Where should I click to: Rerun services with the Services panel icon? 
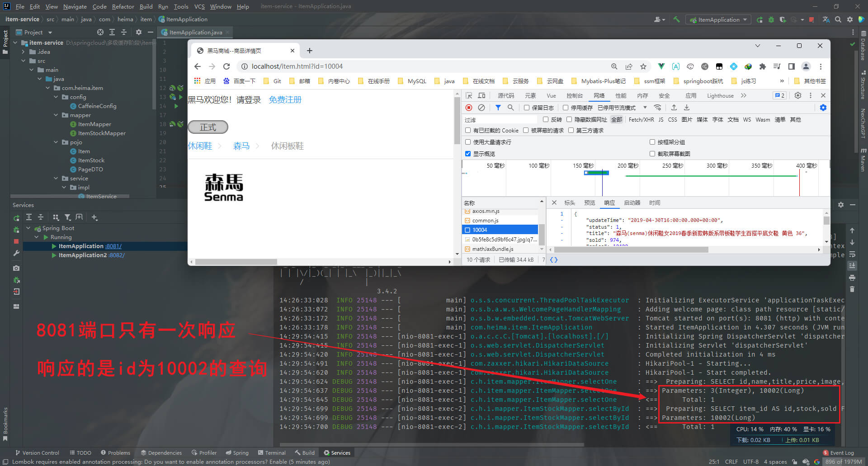coord(16,218)
